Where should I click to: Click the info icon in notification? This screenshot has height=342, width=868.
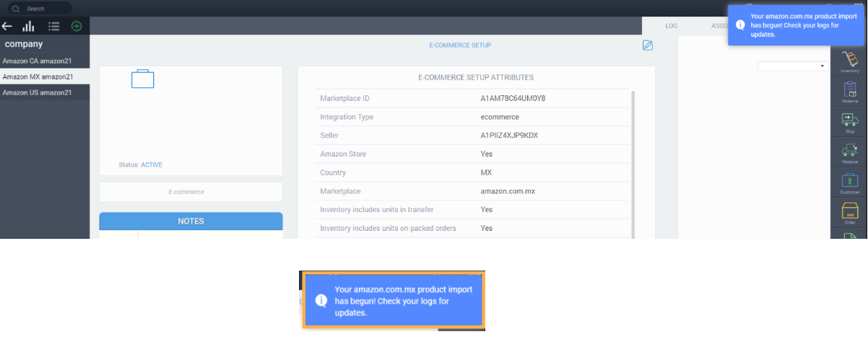point(740,25)
